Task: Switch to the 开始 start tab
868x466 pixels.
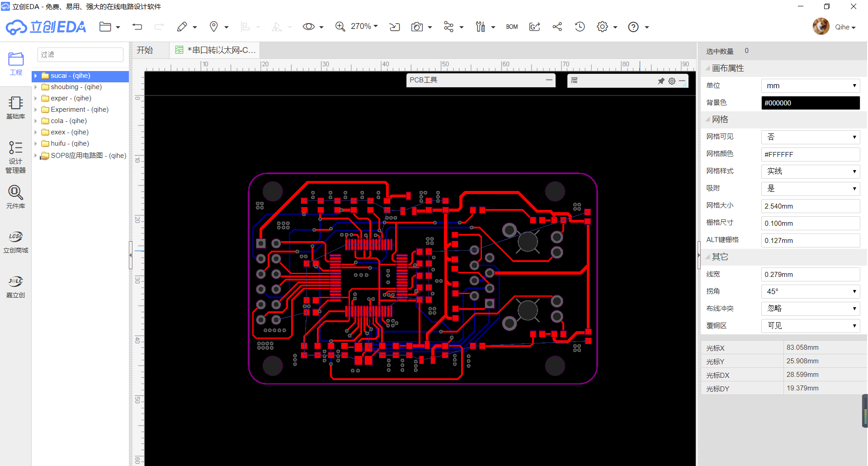Action: pos(145,50)
